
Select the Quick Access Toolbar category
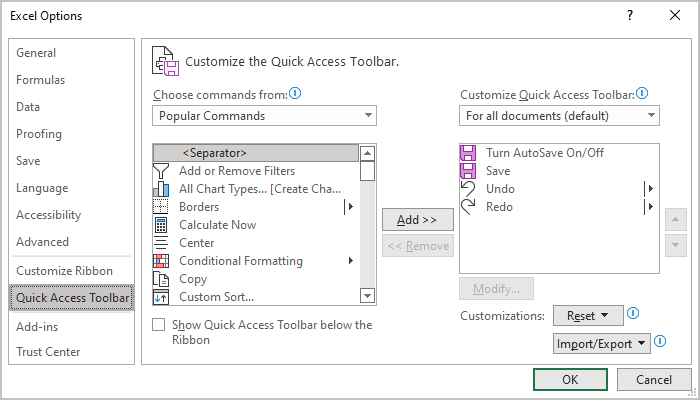pos(71,298)
